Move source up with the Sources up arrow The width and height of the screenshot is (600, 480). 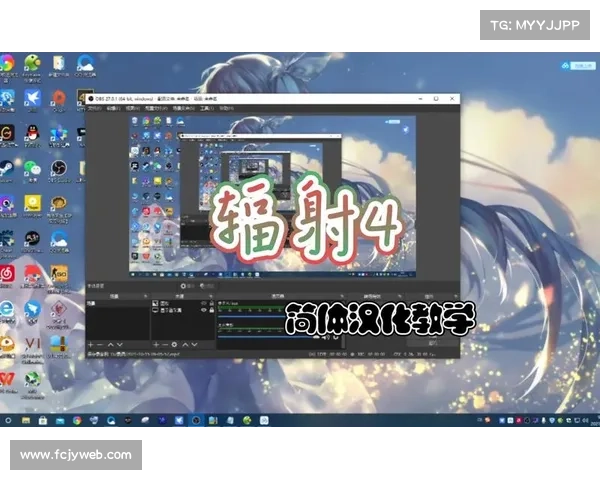pos(185,344)
